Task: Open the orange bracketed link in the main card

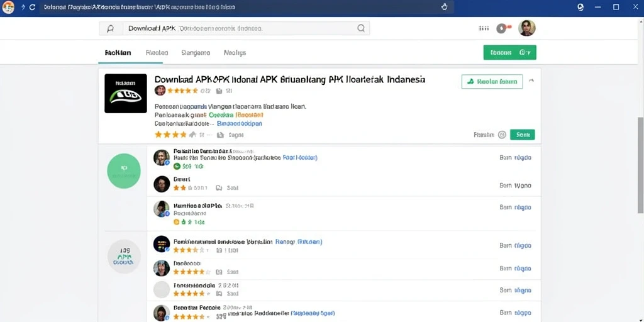Action: tap(249, 115)
